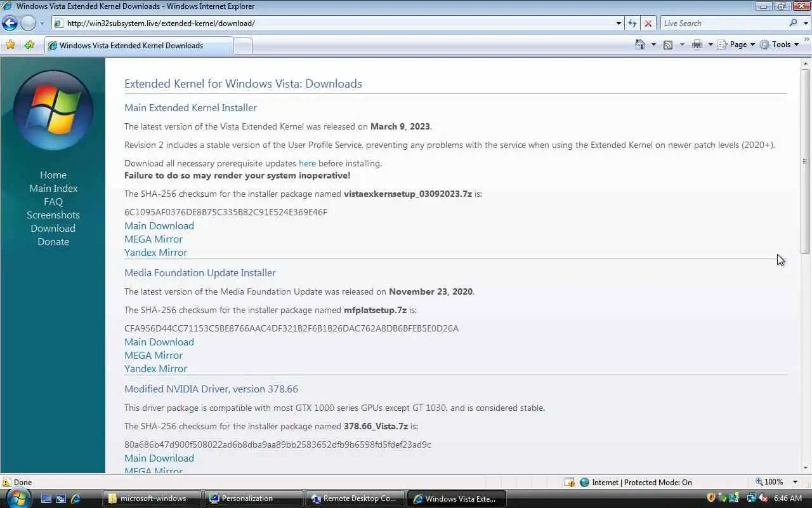Expand the feeds dropdown arrow
812x508 pixels.
point(682,44)
